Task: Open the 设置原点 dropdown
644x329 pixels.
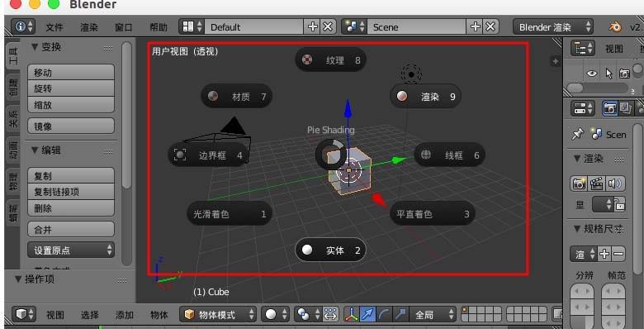Action: coord(71,250)
